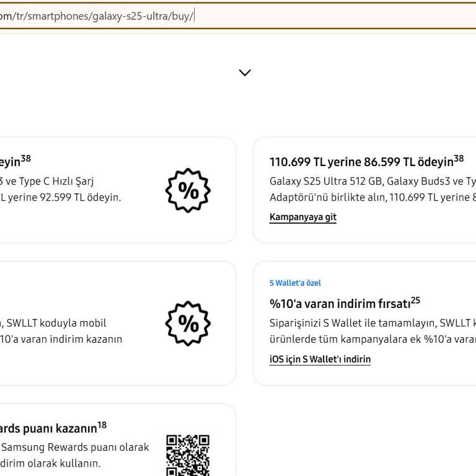Click the 'Adaptörü'nü birlikte alın, 110.699 TL yerine' line
Image resolution: width=476 pixels, height=476 pixels.
coord(372,197)
